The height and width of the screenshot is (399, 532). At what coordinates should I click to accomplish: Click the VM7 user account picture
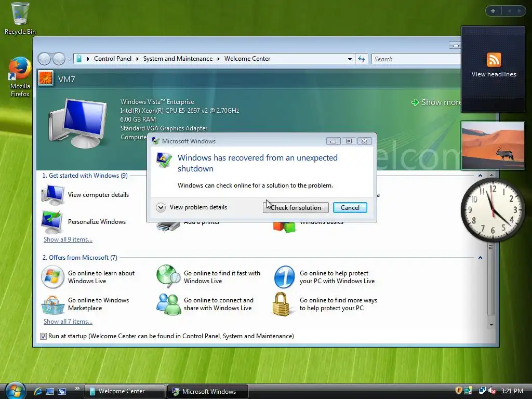46,78
